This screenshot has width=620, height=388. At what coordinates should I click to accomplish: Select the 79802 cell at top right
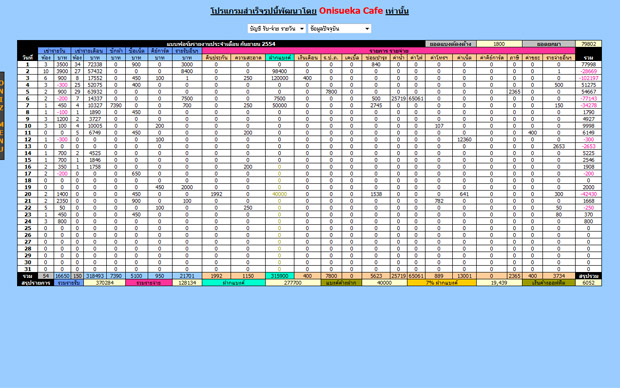coord(588,44)
